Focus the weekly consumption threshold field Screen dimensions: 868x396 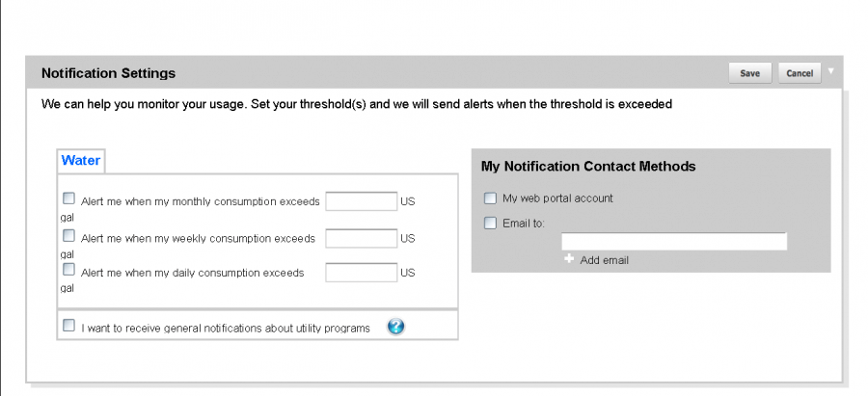[362, 238]
